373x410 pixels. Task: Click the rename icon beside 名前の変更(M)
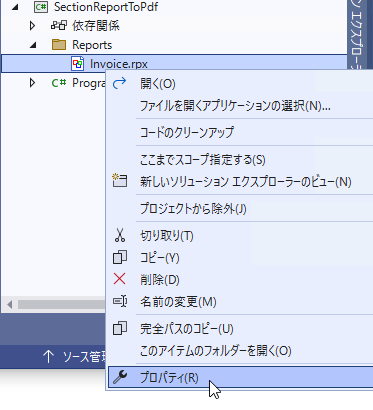pyautogui.click(x=120, y=301)
